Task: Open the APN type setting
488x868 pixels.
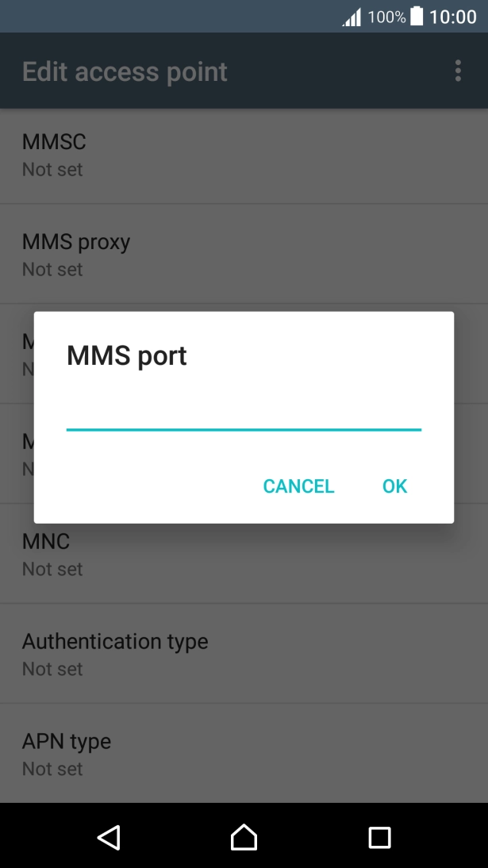Action: (244, 754)
